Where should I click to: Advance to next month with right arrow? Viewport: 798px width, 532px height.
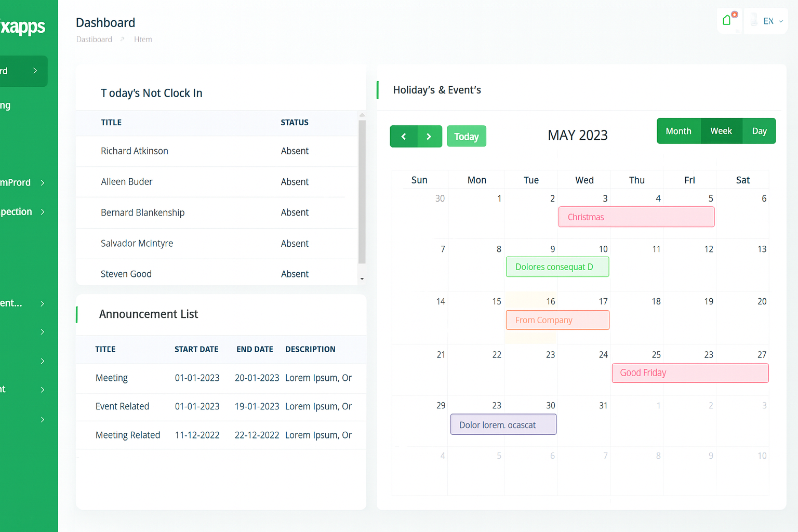pos(429,137)
